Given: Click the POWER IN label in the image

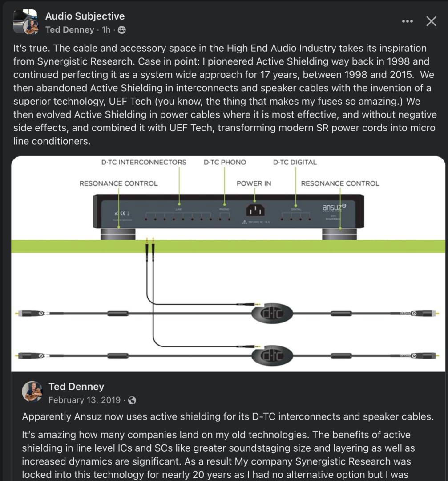Looking at the screenshot, I should tap(254, 183).
